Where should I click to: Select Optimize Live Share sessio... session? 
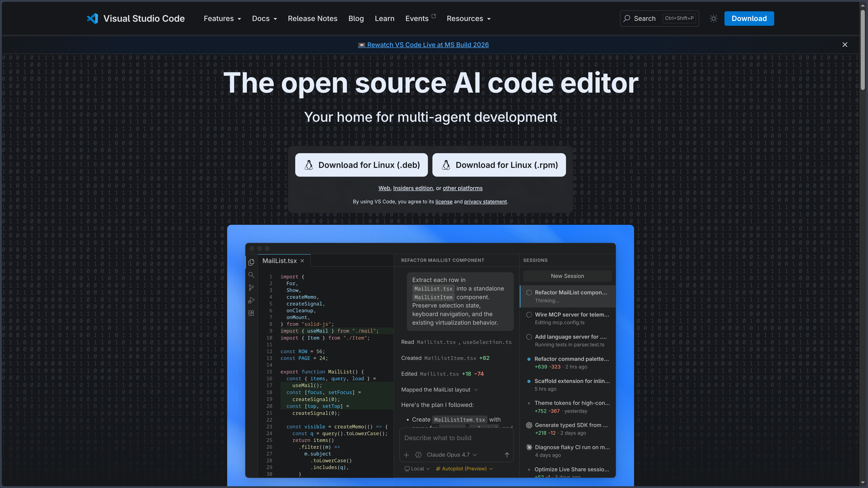567,472
